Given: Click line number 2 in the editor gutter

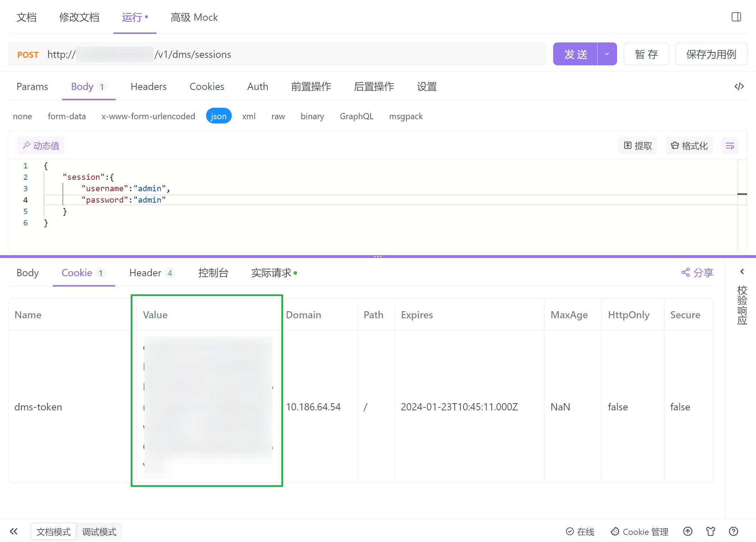Looking at the screenshot, I should 25,177.
